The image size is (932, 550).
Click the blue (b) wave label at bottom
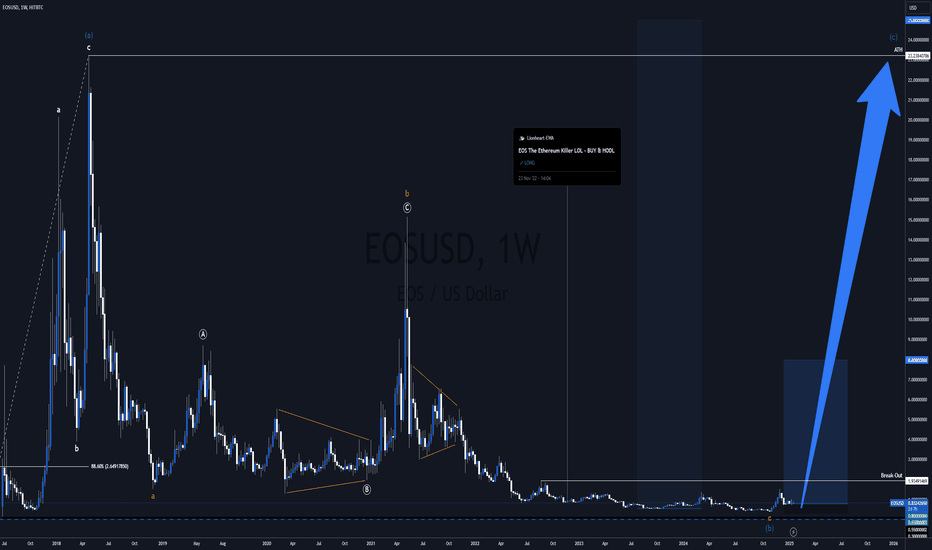click(x=770, y=528)
